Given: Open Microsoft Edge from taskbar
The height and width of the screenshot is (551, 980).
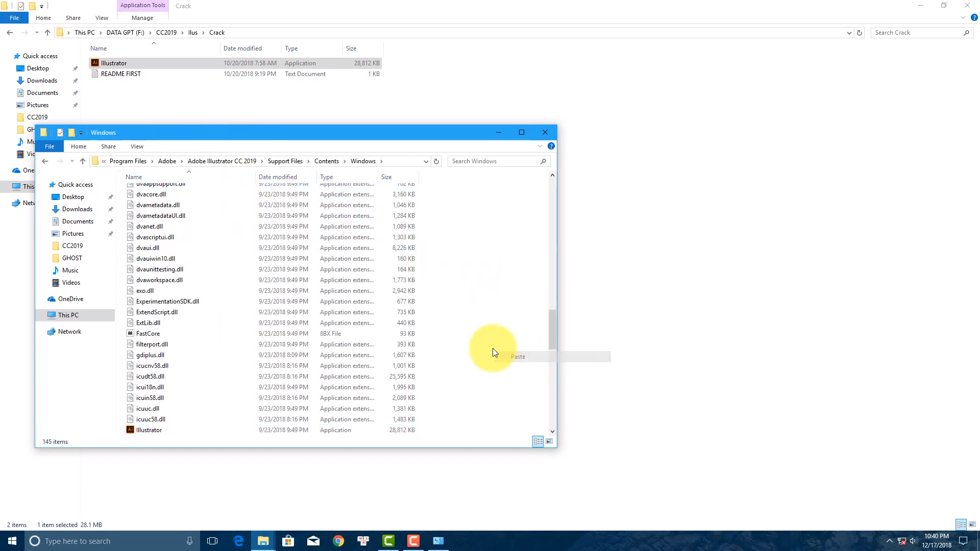Looking at the screenshot, I should (x=238, y=541).
